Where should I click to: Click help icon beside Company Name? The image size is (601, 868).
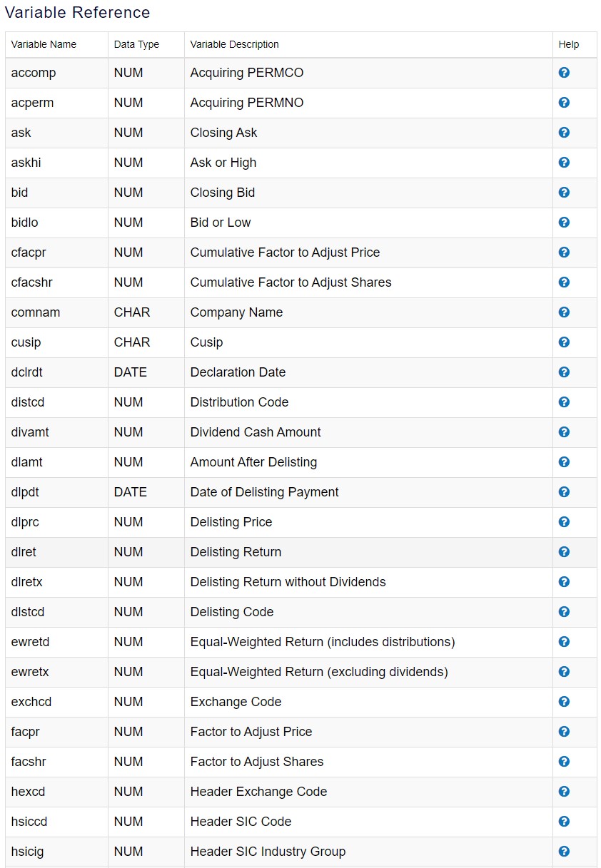[564, 312]
